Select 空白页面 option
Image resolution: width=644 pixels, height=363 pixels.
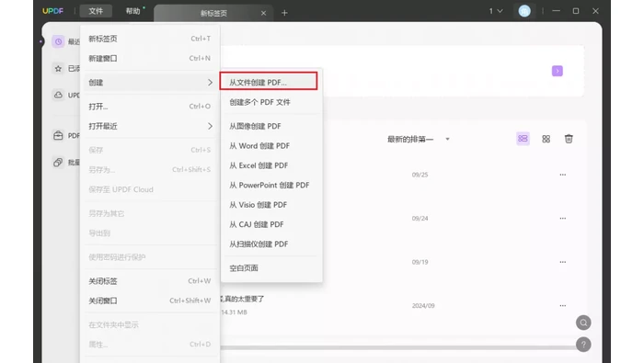[271, 267]
